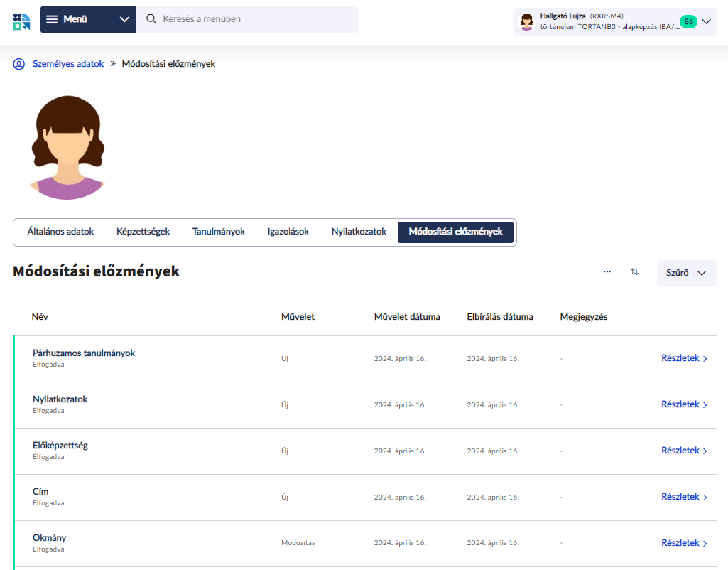
Task: Click the Személyes adatok breadcrumb link
Action: click(68, 64)
